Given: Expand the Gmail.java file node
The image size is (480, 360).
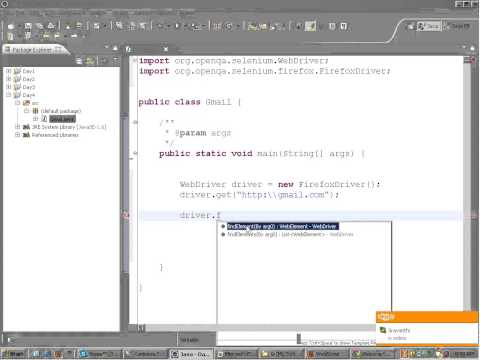Looking at the screenshot, I should coord(35,119).
